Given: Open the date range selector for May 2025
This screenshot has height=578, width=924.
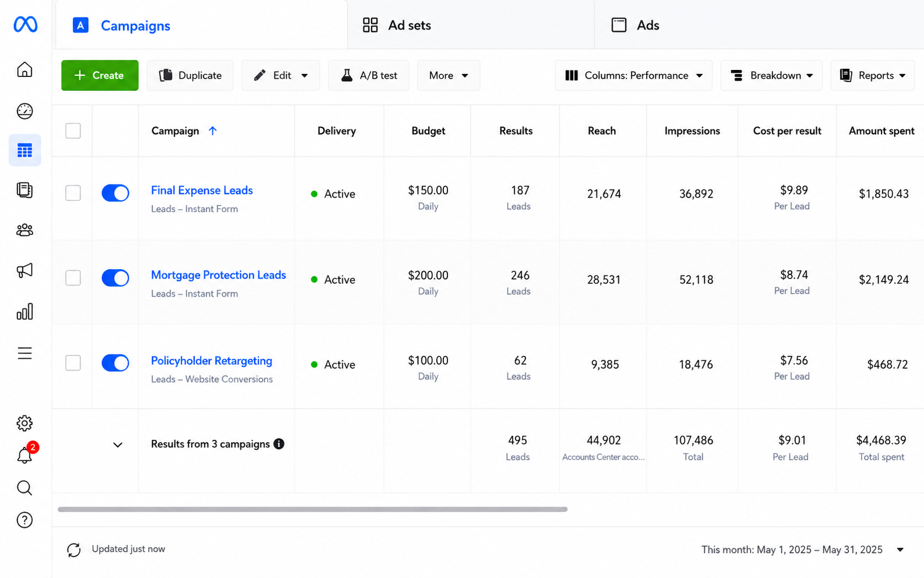Looking at the screenshot, I should 802,549.
